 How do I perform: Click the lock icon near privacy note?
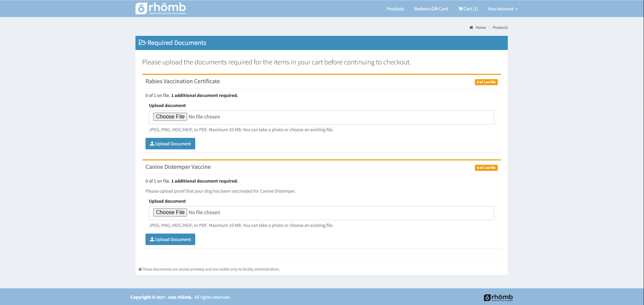coord(140,269)
